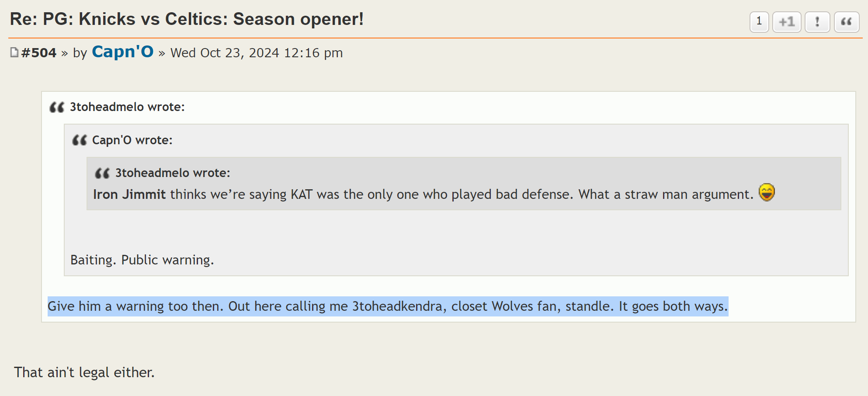Image resolution: width=868 pixels, height=396 pixels.
Task: Click quote mark icon beside Capn'O wrote
Action: click(x=80, y=140)
